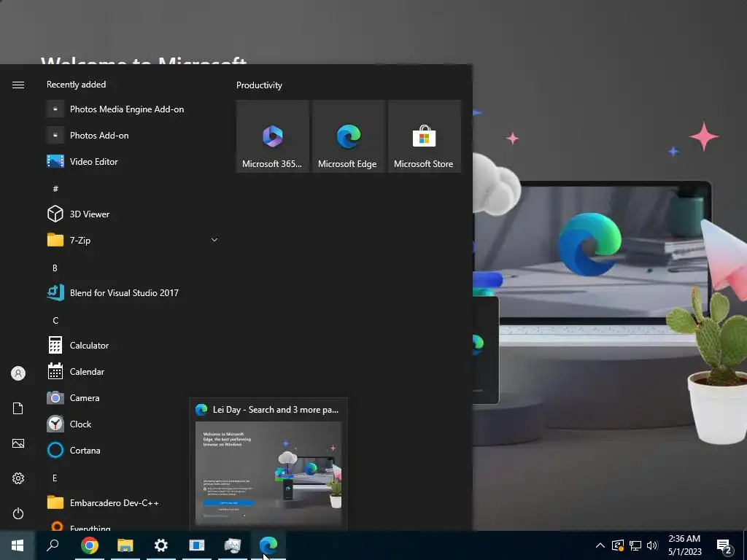Open taskbar Search
Viewport: 747px width, 560px height.
pos(53,545)
